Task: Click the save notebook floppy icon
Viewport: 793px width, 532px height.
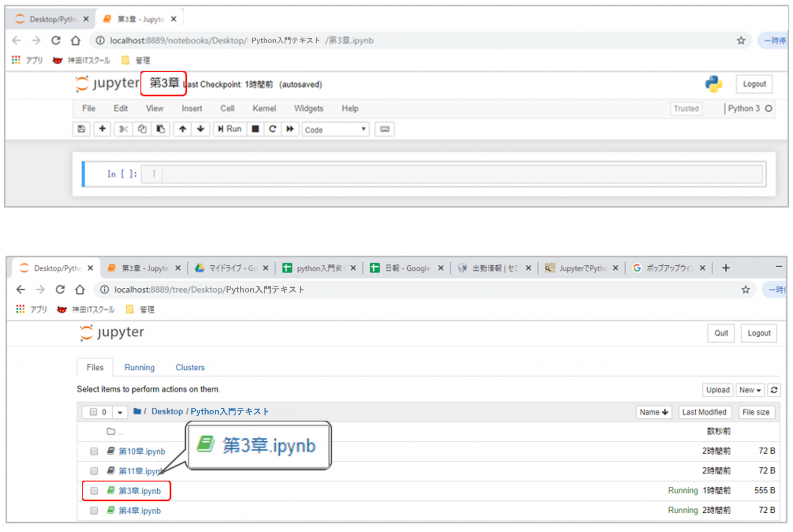Action: click(x=81, y=129)
